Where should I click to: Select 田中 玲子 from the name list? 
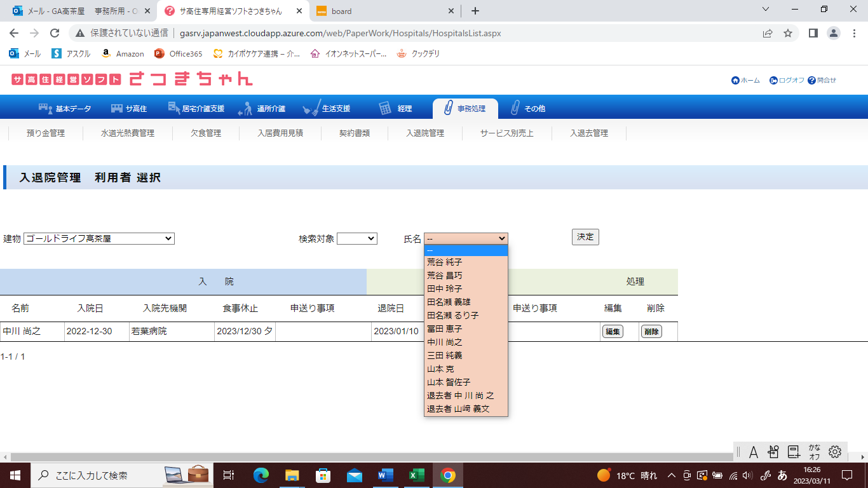pyautogui.click(x=445, y=288)
